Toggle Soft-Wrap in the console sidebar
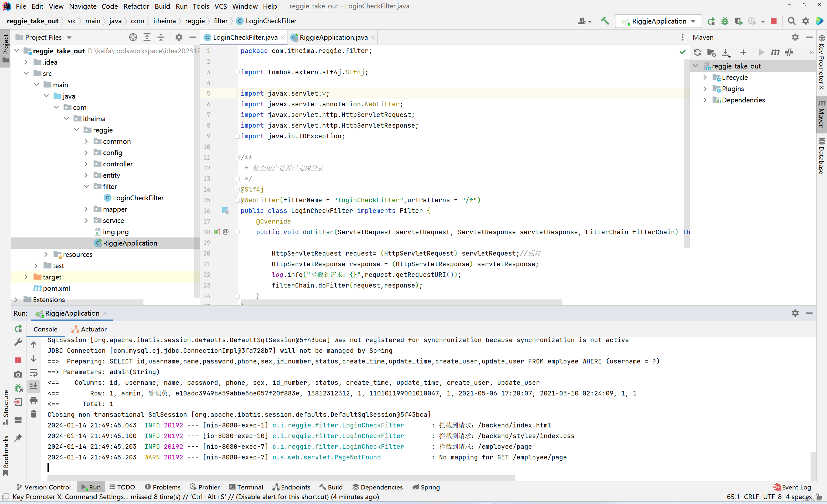827x504 pixels. (x=34, y=373)
